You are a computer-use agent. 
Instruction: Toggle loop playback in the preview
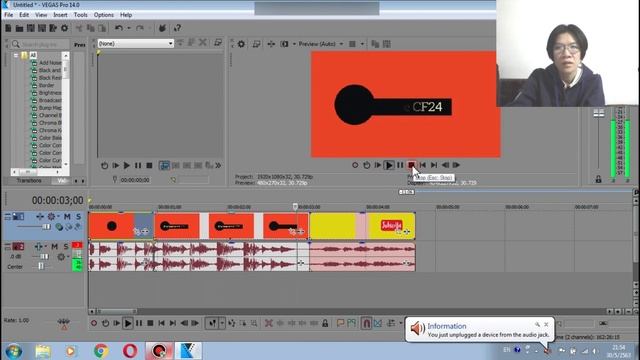coord(367,165)
